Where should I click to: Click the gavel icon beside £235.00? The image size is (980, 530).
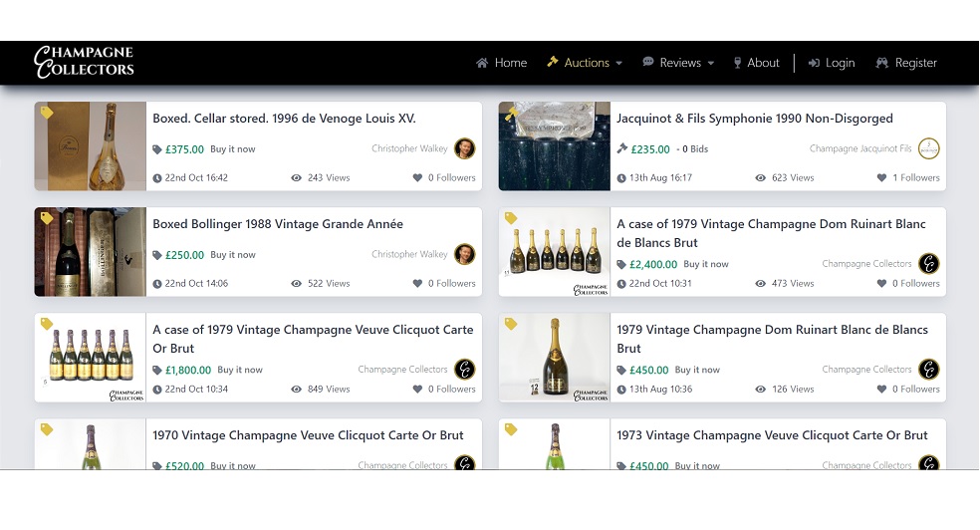click(621, 149)
